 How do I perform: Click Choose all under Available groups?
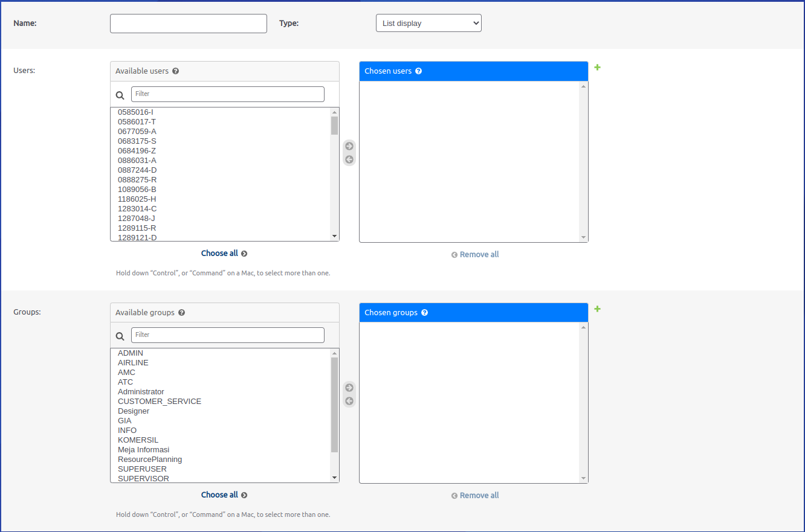[x=224, y=495]
